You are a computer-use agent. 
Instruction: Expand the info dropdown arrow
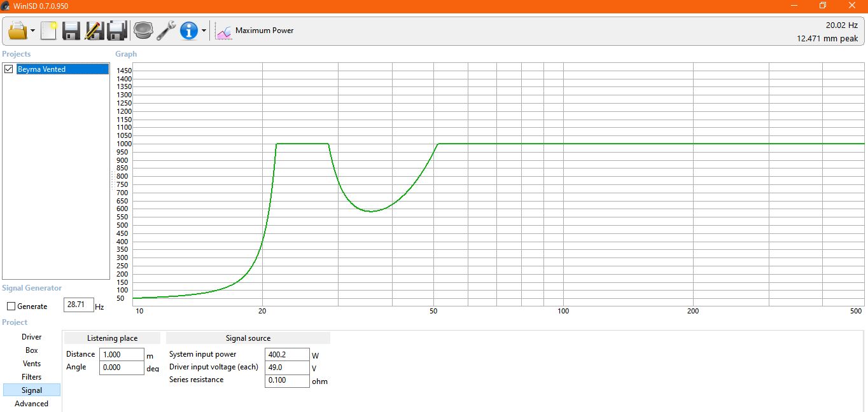click(204, 31)
